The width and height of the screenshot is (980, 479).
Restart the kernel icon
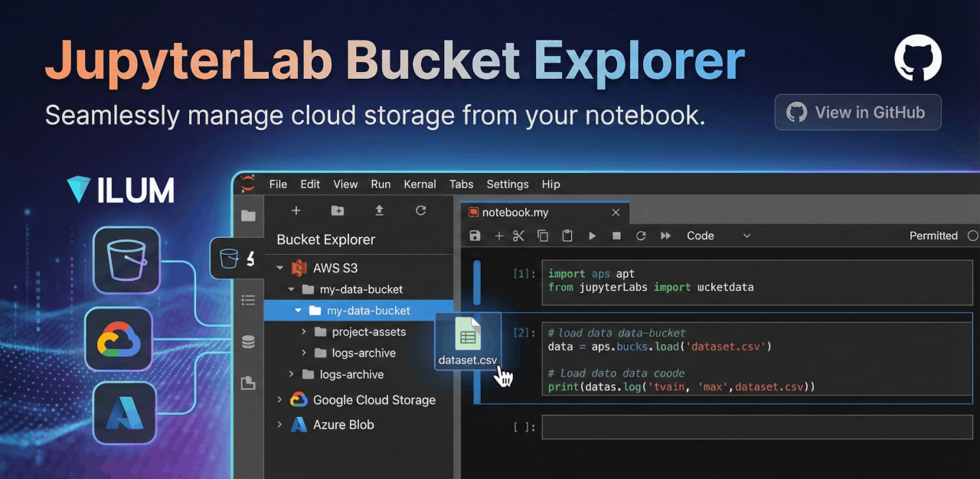coord(641,236)
